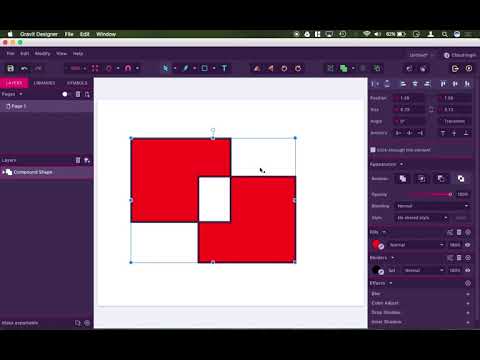Select the Pointer tool
This screenshot has width=480, height=360.
click(166, 68)
